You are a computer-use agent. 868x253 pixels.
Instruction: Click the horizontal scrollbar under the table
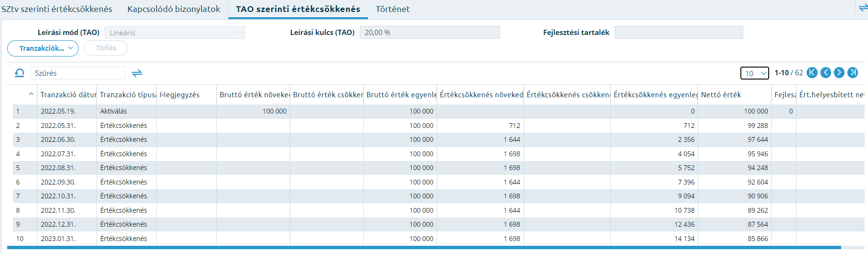coord(424,248)
